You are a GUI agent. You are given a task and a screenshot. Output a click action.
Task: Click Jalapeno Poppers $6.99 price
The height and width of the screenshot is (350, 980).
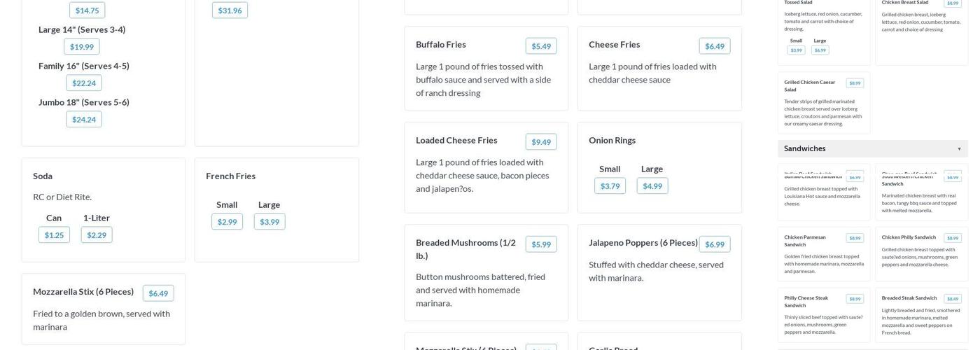(714, 244)
